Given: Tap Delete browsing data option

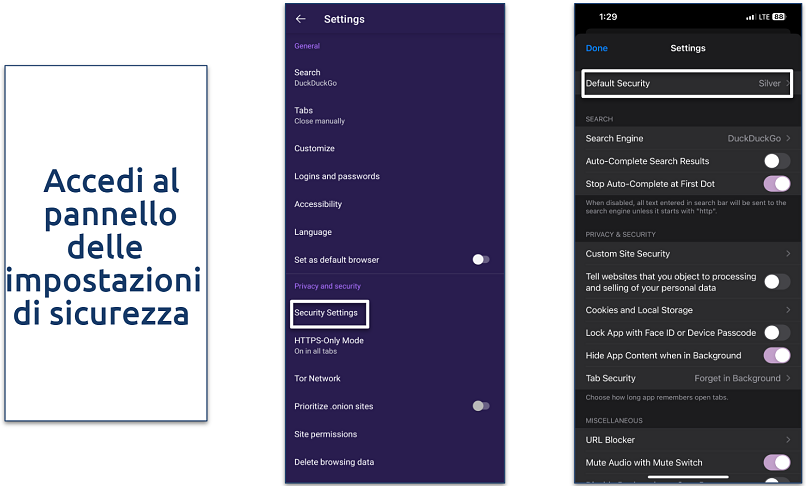Looking at the screenshot, I should [333, 462].
